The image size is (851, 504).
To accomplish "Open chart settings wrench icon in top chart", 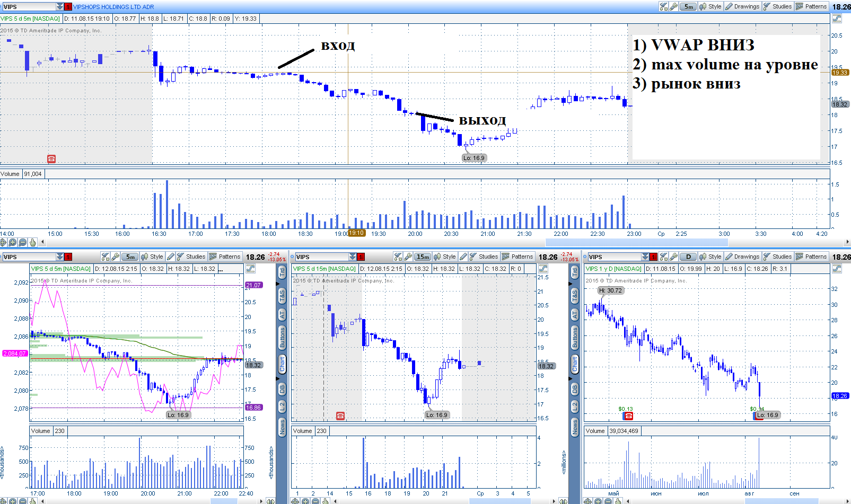I will click(673, 6).
